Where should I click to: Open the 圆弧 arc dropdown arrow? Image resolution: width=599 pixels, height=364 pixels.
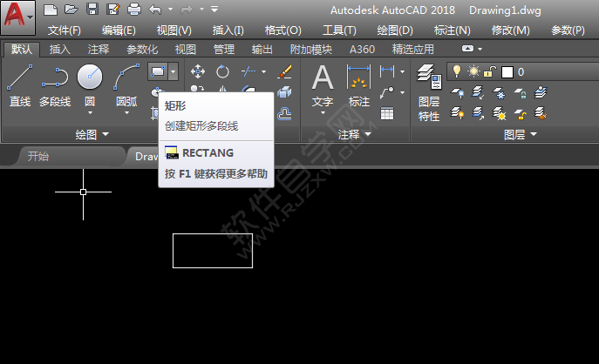tap(126, 113)
